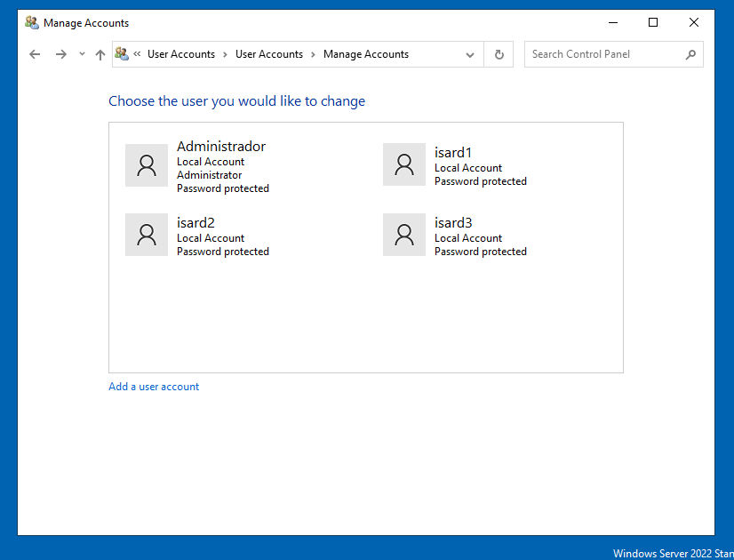Click the magnifier icon in search box
This screenshot has height=560, width=734.
tap(690, 54)
